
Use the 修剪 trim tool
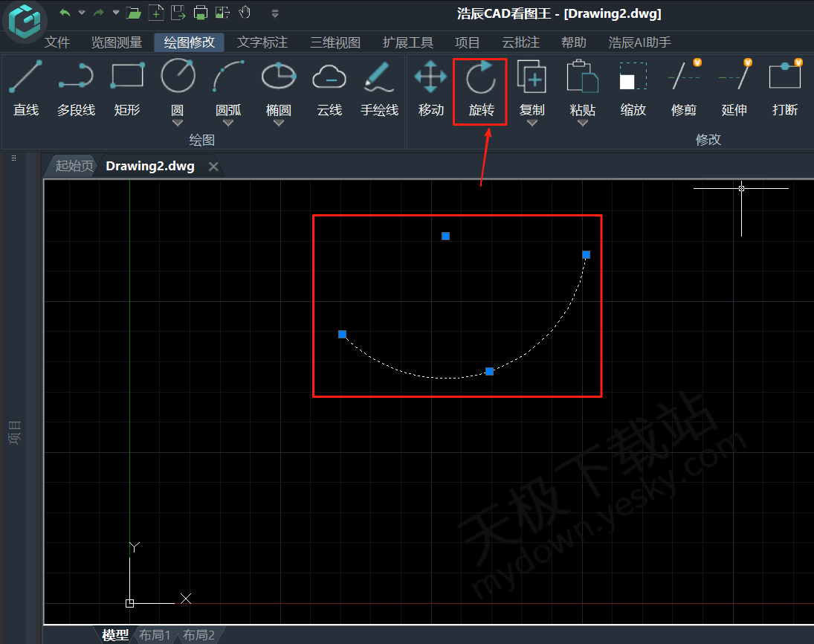point(684,88)
